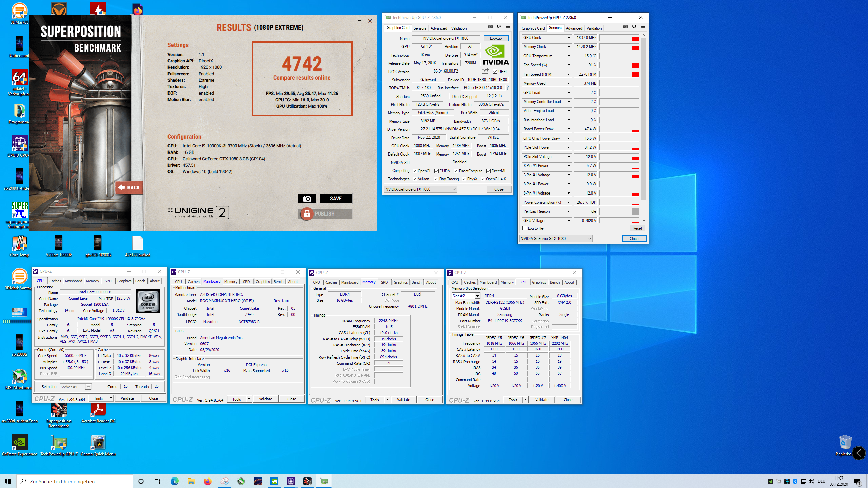Click the Fan Speed (%) sensor graph
Viewport: 868px width, 488px height.
click(619, 65)
